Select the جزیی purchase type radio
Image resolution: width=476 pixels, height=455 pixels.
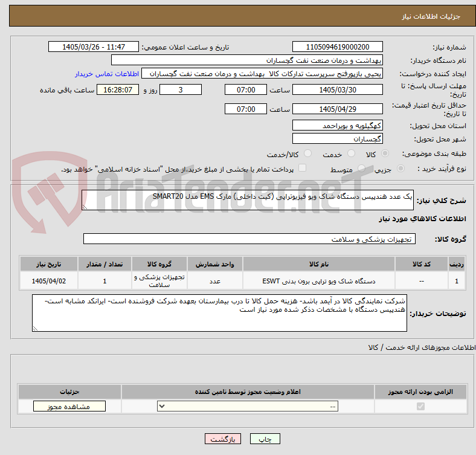[400, 169]
